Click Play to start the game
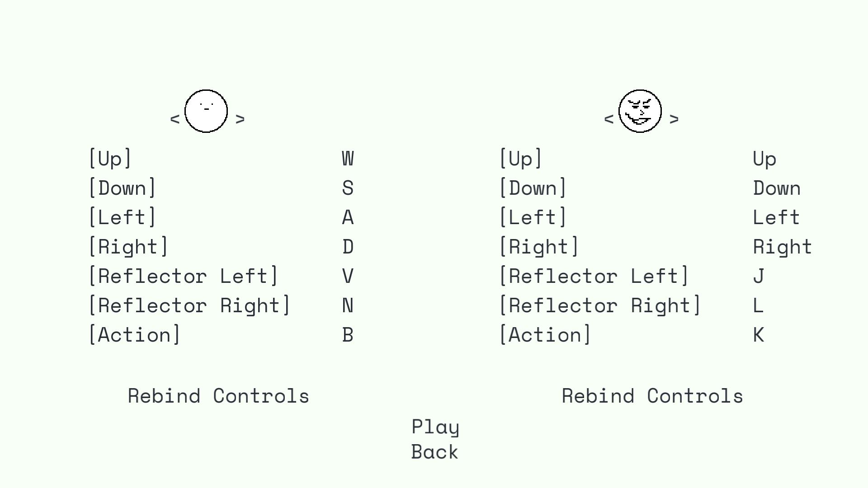Screen dimensions: 868x488 [x=434, y=426]
